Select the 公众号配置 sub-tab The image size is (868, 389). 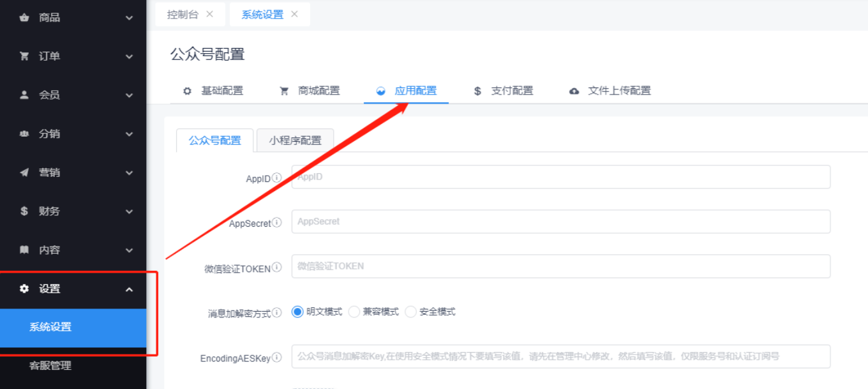pyautogui.click(x=215, y=141)
